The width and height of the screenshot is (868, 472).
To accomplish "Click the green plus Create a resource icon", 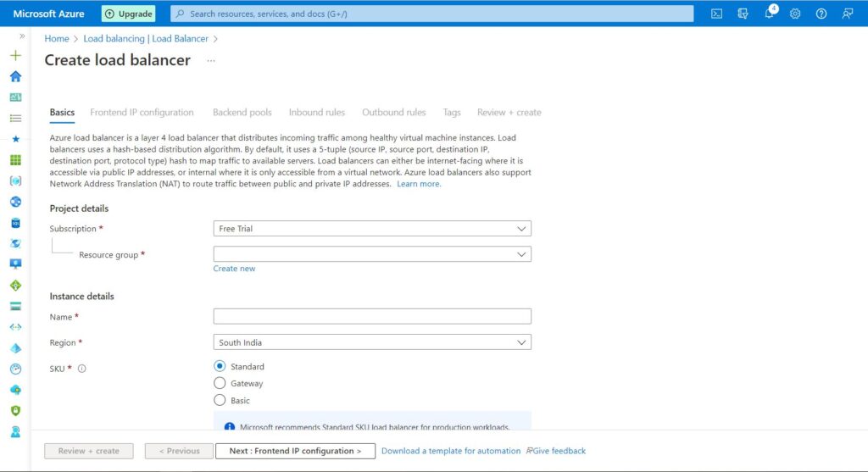I will click(15, 55).
